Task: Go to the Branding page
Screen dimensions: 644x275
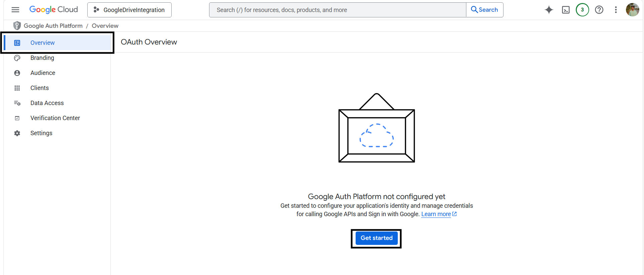Action: [x=42, y=58]
